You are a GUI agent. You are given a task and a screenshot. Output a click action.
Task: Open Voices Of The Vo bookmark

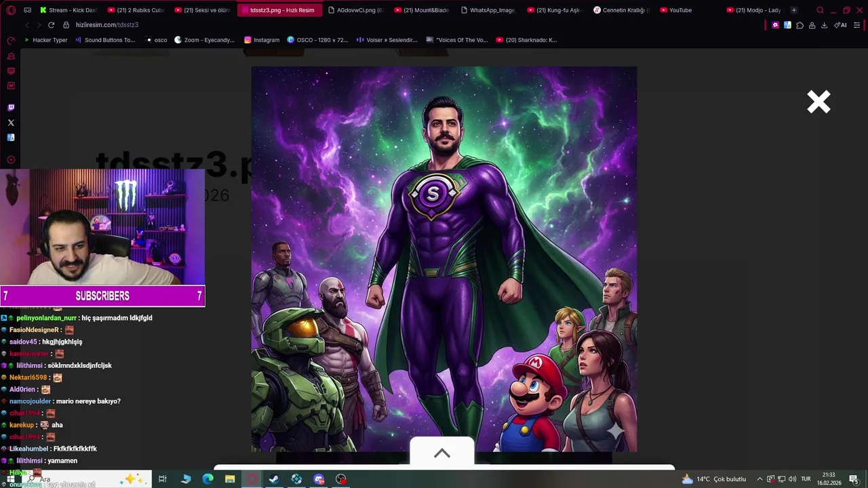coord(457,40)
